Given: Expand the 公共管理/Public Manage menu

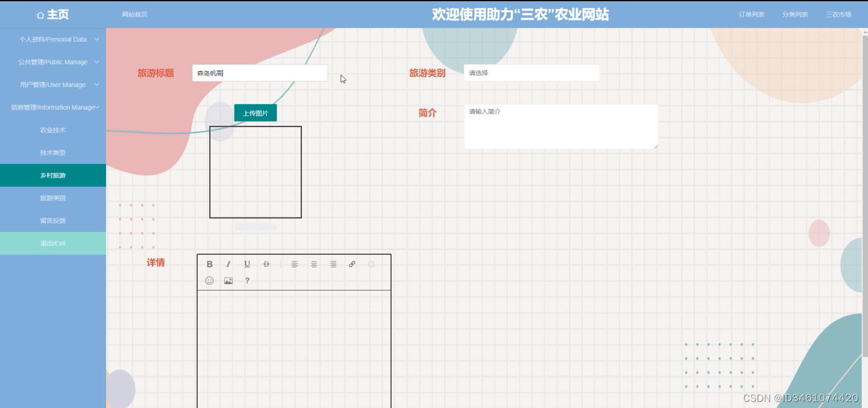Looking at the screenshot, I should 53,62.
